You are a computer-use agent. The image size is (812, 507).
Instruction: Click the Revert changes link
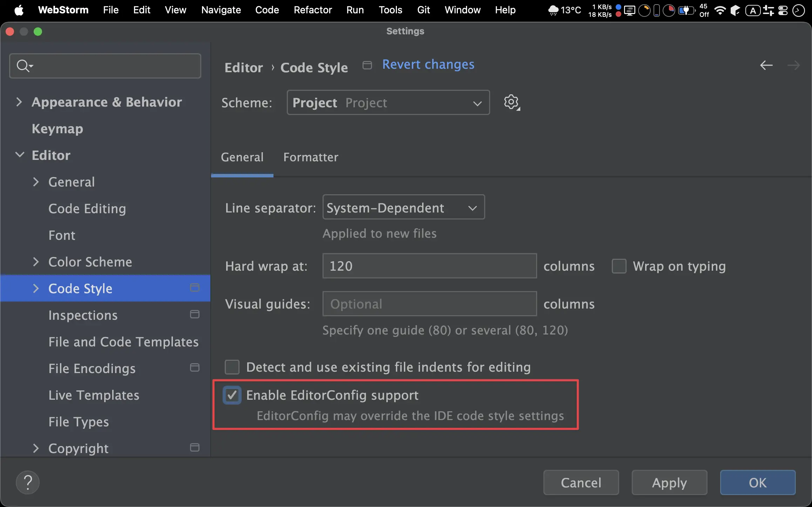[428, 65]
